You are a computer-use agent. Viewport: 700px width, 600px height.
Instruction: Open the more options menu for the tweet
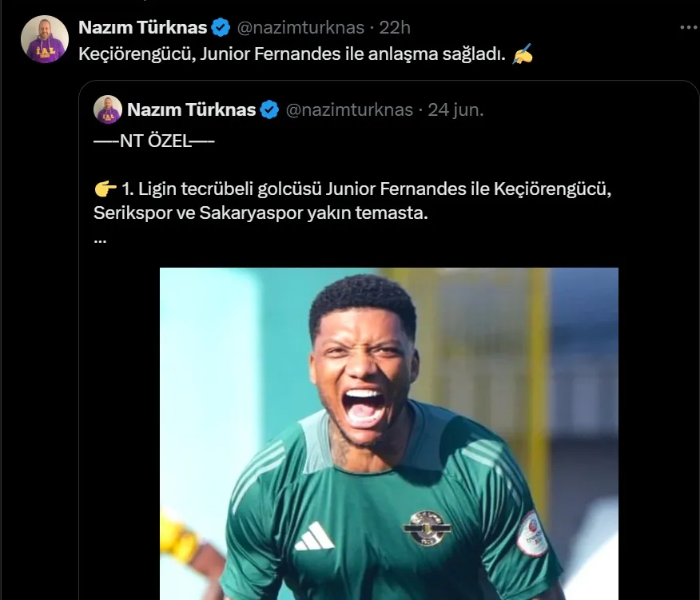point(688,26)
